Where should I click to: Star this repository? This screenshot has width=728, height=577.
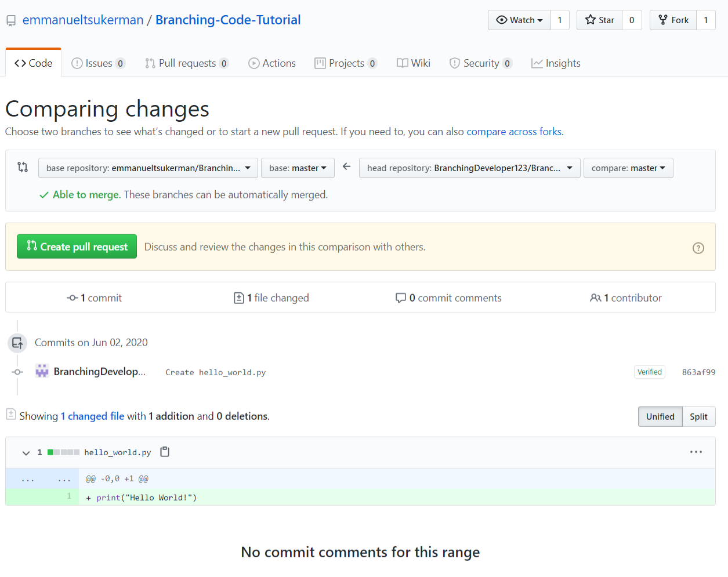[x=599, y=20]
